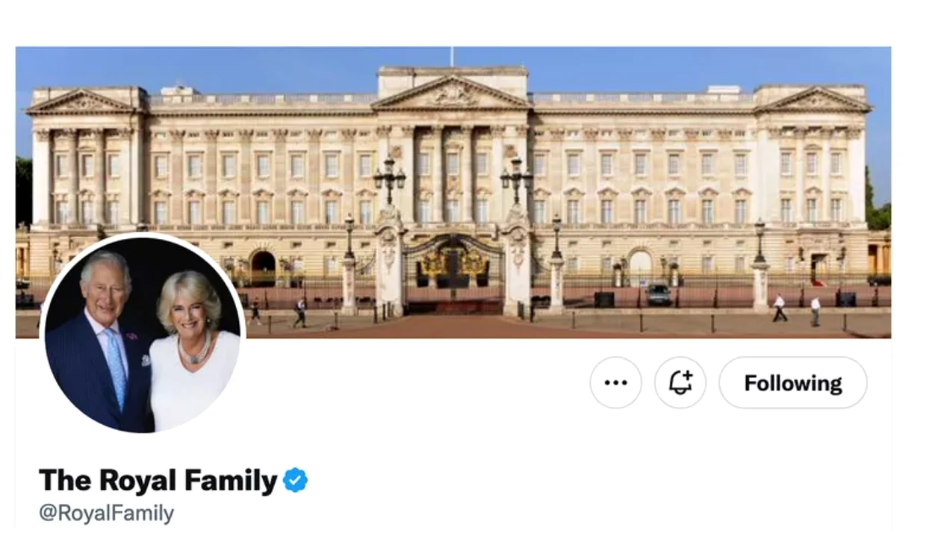Click the dark left archway of the palace
929x560 pixels.
(263, 267)
